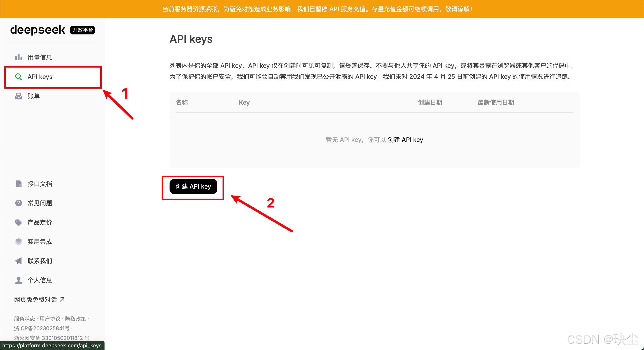Open 用量信息 usage page
Image resolution: width=644 pixels, height=350 pixels.
[40, 58]
